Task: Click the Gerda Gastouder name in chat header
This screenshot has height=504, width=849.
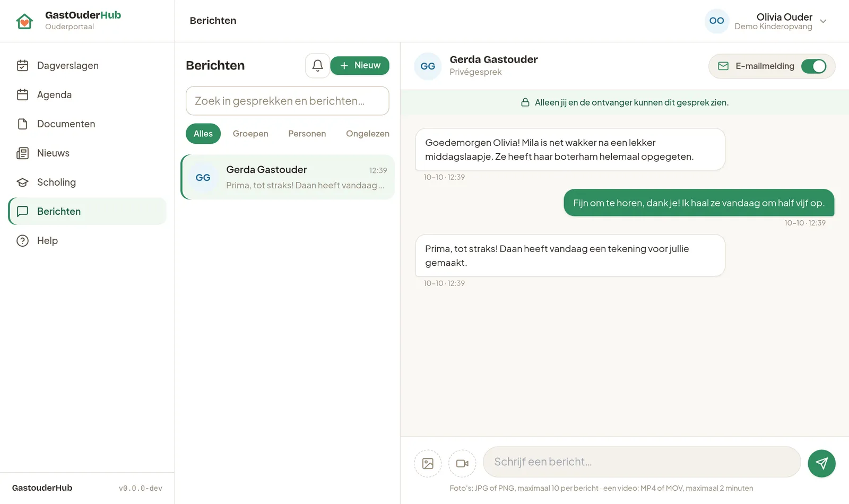Action: click(493, 59)
